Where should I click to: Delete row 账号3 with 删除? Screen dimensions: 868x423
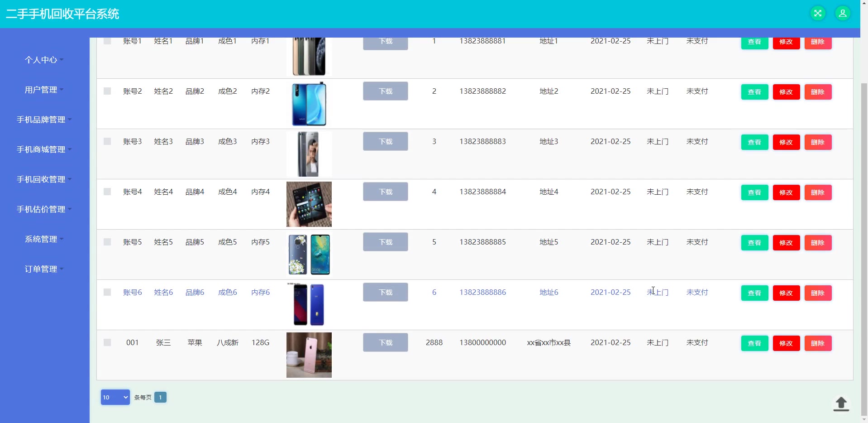coord(818,142)
